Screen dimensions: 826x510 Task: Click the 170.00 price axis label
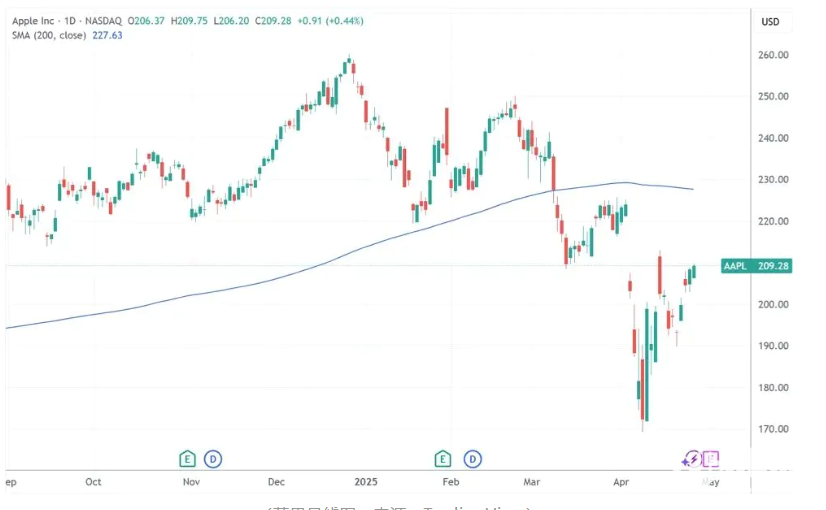click(775, 429)
